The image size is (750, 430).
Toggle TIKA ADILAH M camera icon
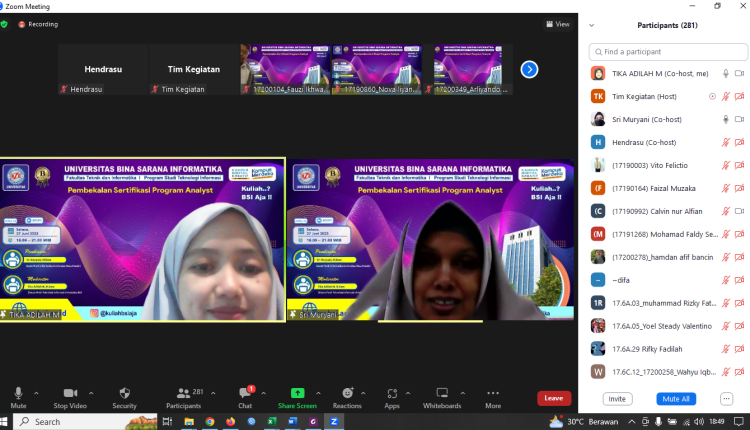click(x=739, y=74)
